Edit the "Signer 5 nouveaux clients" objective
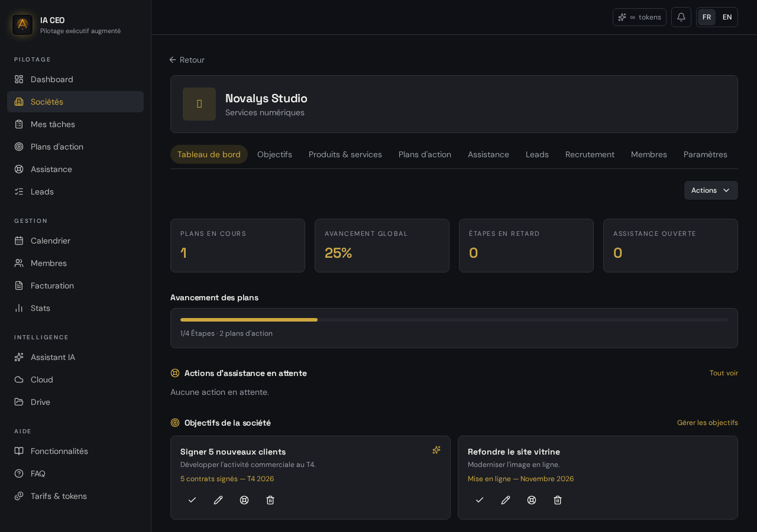The height and width of the screenshot is (532, 757). [218, 500]
